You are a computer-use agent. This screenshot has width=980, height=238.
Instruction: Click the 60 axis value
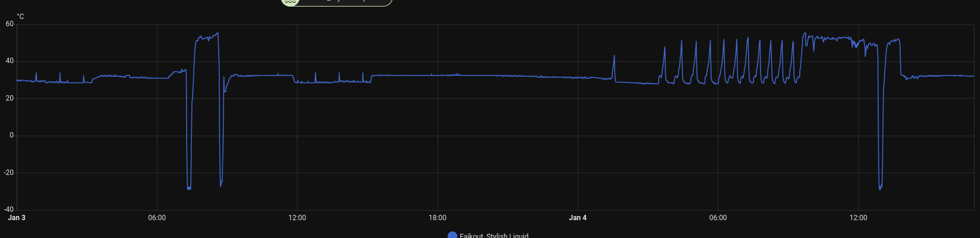coord(10,24)
